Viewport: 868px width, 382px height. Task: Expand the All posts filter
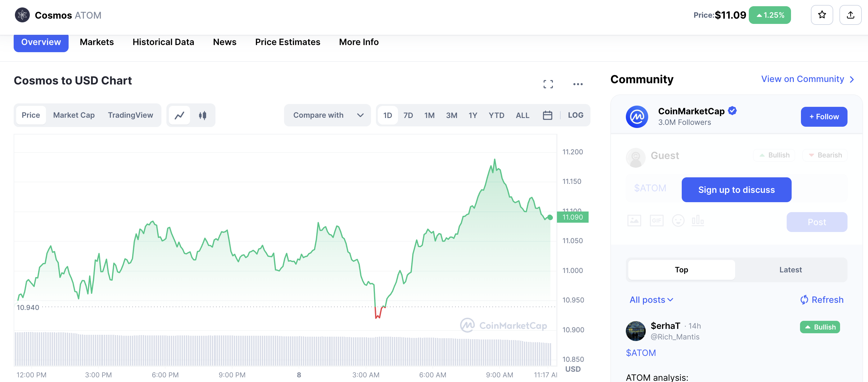point(651,300)
